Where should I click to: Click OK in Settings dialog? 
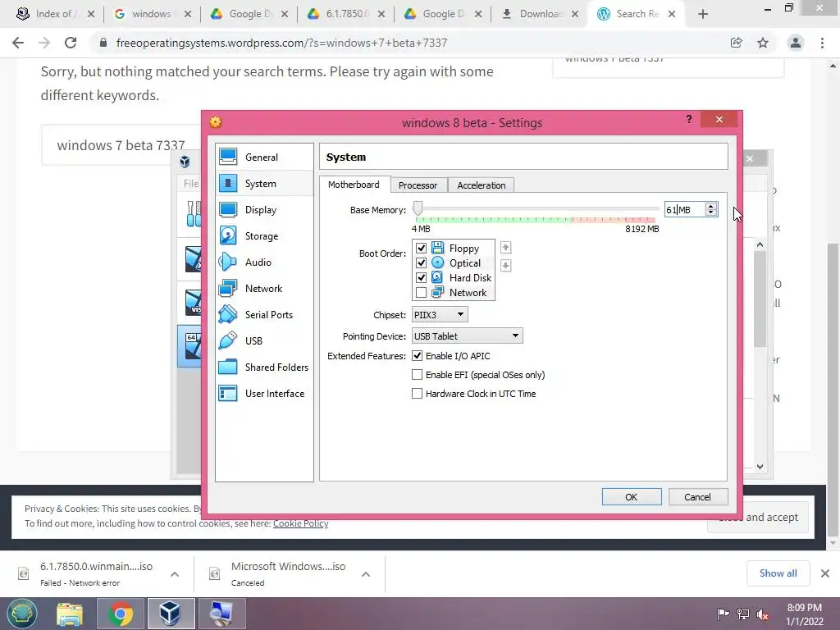[x=632, y=496]
